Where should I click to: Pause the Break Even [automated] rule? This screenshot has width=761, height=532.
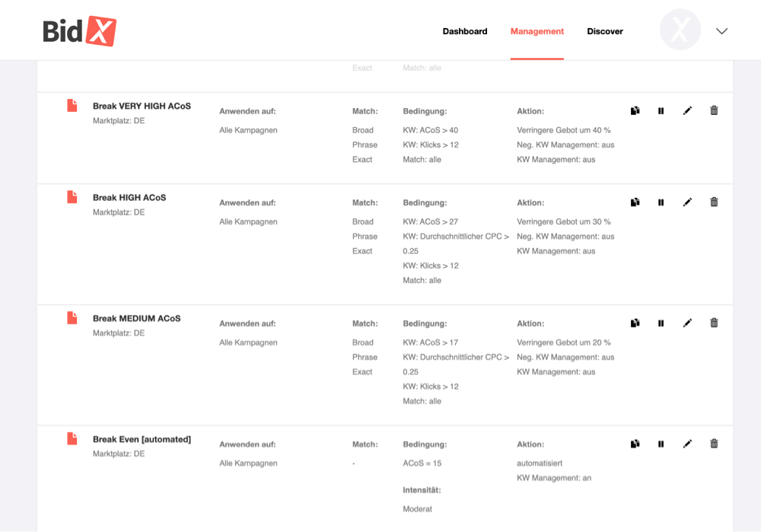pos(661,444)
